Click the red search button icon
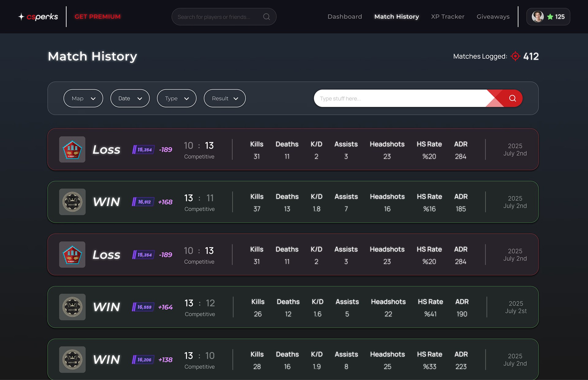Viewport: 588px width, 380px height. click(512, 98)
